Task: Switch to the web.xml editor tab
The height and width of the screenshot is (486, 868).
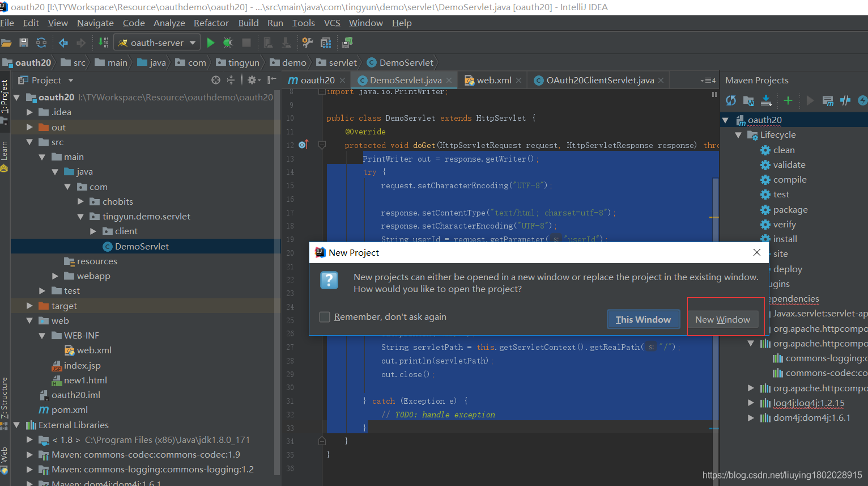Action: (x=494, y=80)
